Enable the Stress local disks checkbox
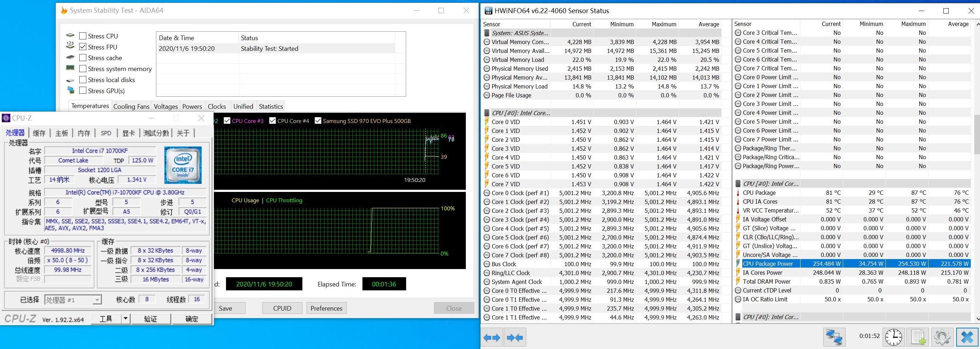 (82, 80)
